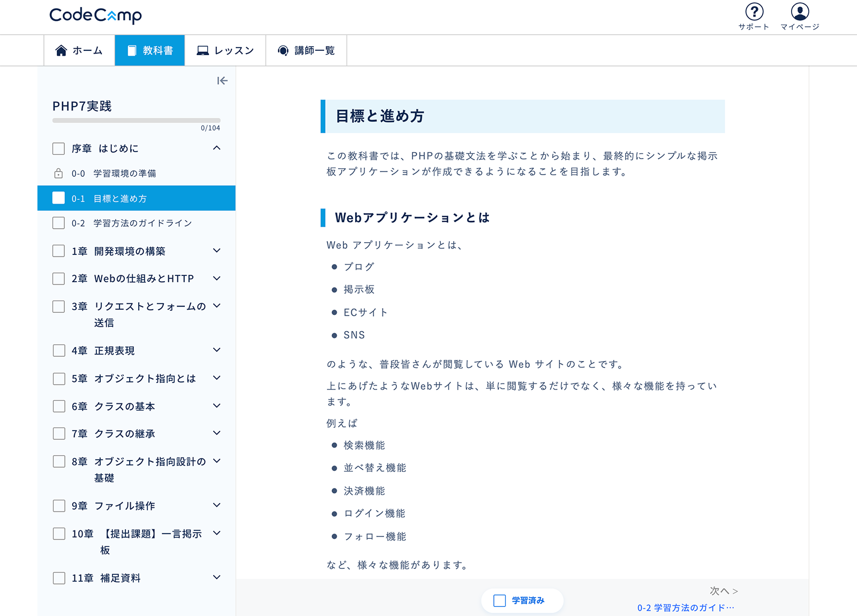Click the 目標と進め方 page heading
The width and height of the screenshot is (857, 616).
pyautogui.click(x=380, y=116)
